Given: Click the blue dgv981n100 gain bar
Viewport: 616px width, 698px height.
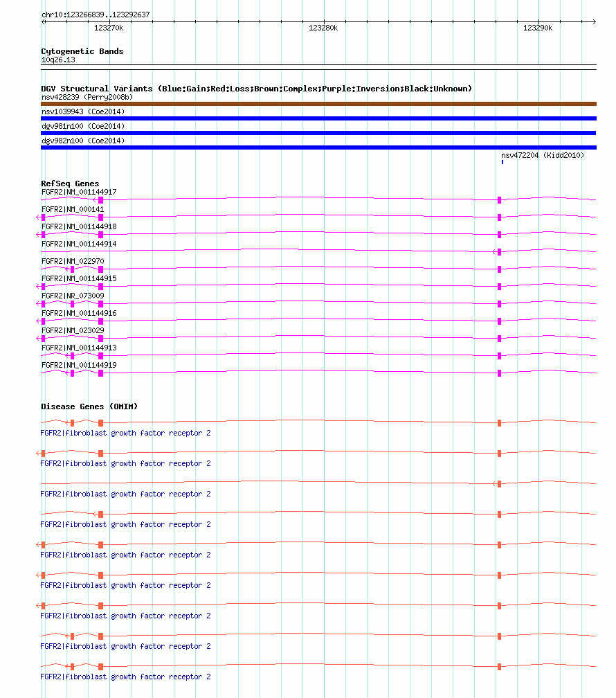Looking at the screenshot, I should pos(318,133).
